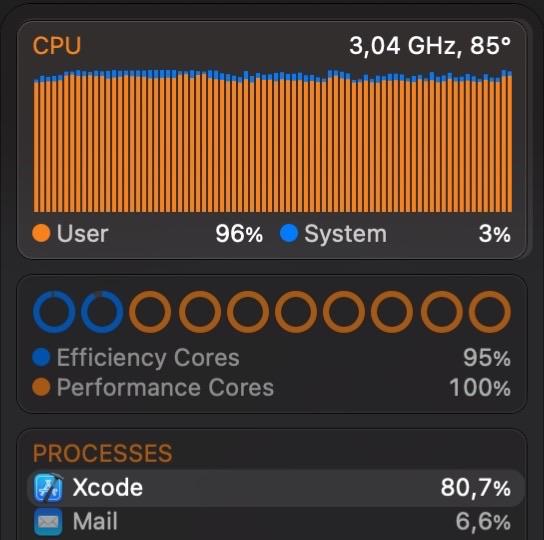Select the Mail process row
544x540 pixels.
pyautogui.click(x=275, y=522)
